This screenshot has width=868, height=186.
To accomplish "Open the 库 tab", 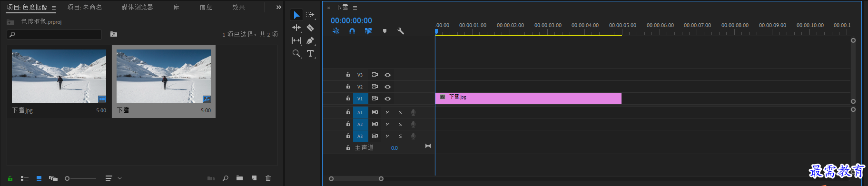I will pos(177,7).
